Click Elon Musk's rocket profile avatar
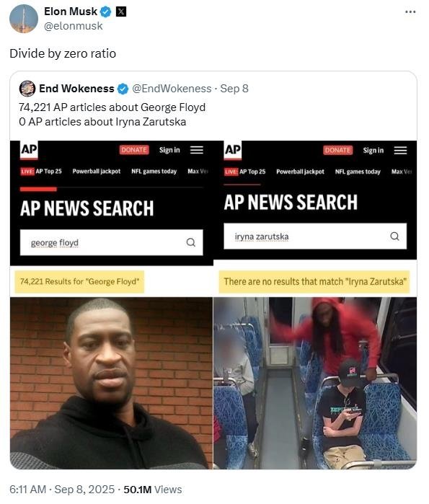This screenshot has height=504, width=429. 24,19
